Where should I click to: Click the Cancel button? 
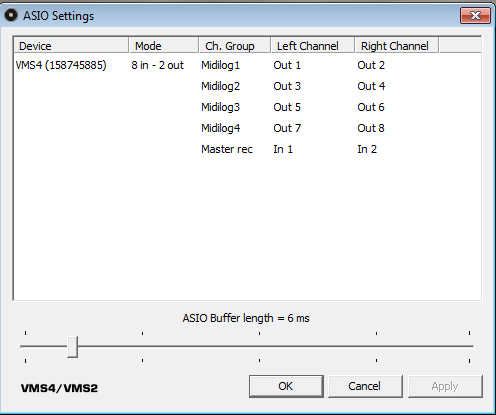(x=365, y=386)
